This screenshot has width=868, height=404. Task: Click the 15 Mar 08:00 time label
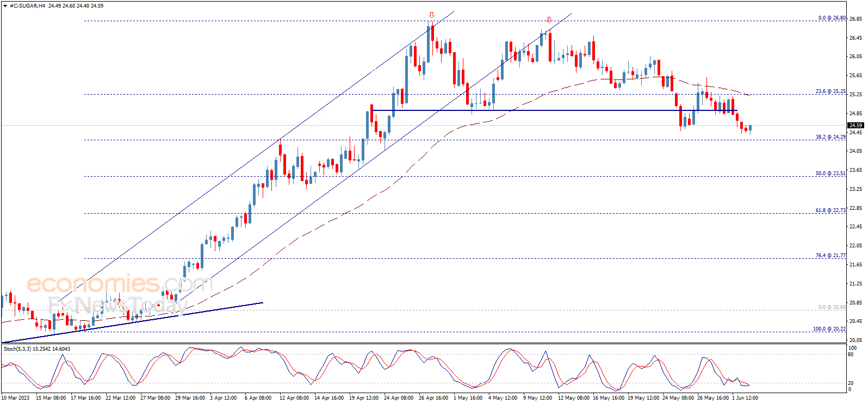51,398
